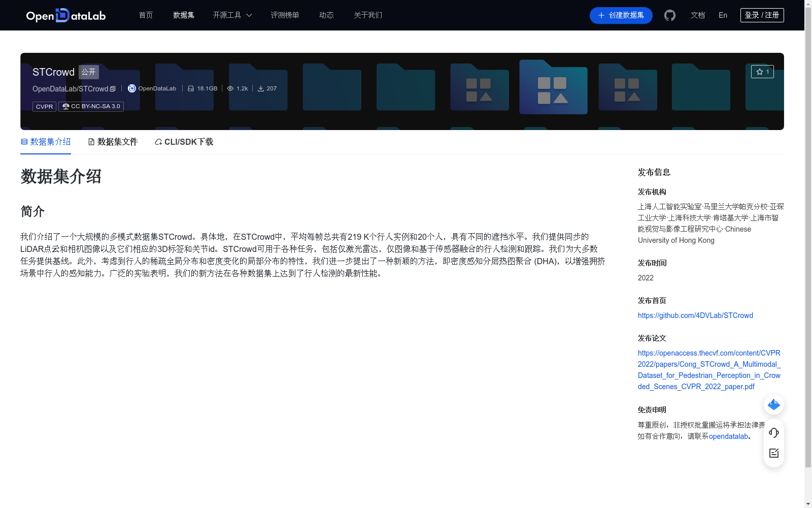
Task: Click the 18.1GB storage size icon
Action: click(191, 88)
